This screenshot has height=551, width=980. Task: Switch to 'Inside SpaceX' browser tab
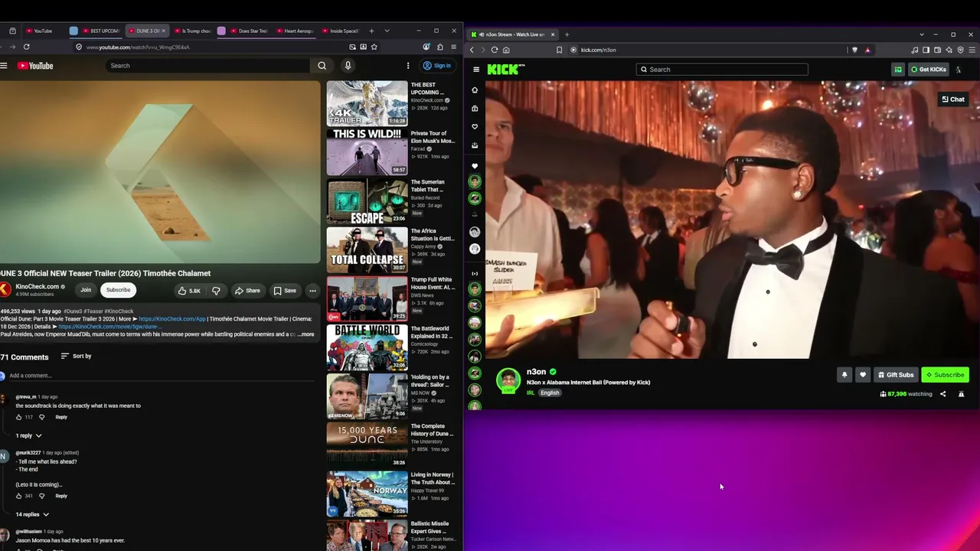(x=341, y=31)
